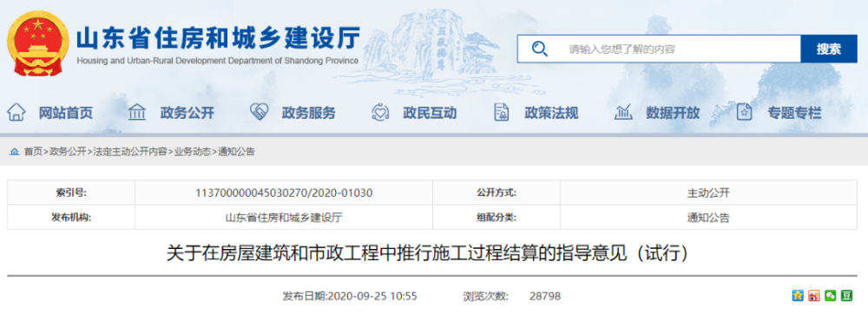Click the magnifier search icon
This screenshot has height=314, width=868.
[x=539, y=49]
